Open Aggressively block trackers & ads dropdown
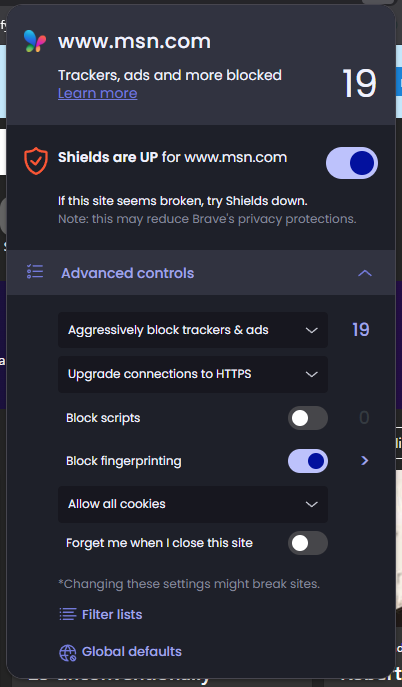The height and width of the screenshot is (687, 402). pos(193,330)
